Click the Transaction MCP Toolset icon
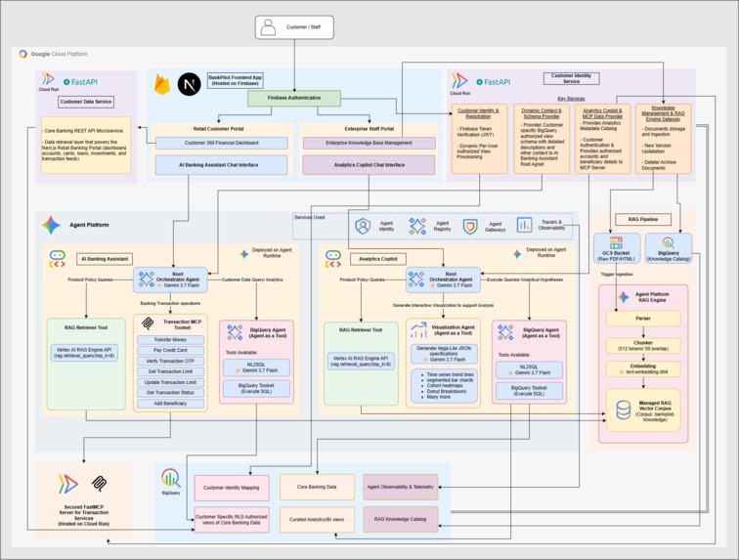This screenshot has height=560, width=739. (x=148, y=323)
